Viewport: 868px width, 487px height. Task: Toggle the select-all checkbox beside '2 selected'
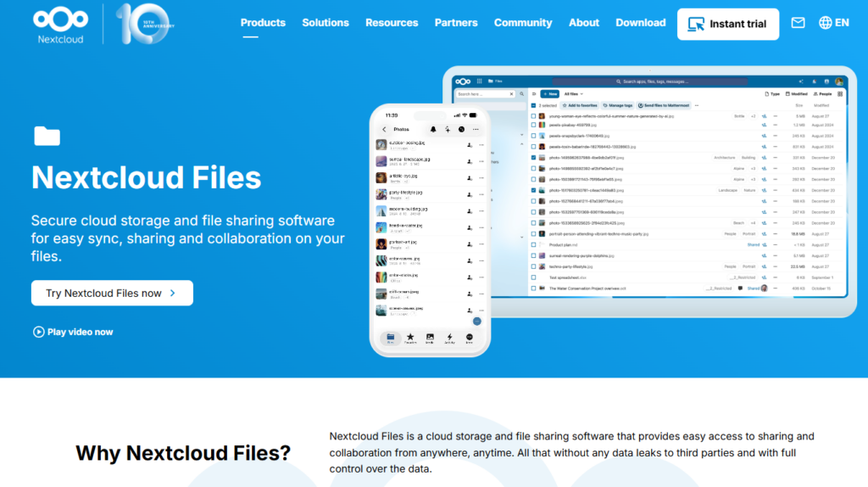coord(534,105)
